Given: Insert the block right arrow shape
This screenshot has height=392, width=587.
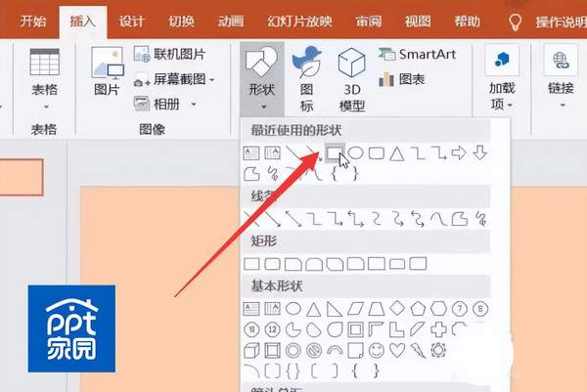Looking at the screenshot, I should (x=460, y=152).
